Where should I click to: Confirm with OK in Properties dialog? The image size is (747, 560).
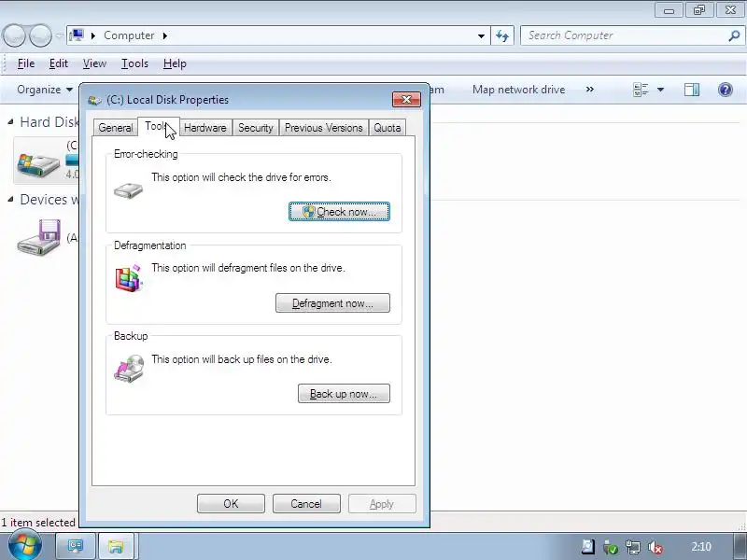[x=231, y=503]
